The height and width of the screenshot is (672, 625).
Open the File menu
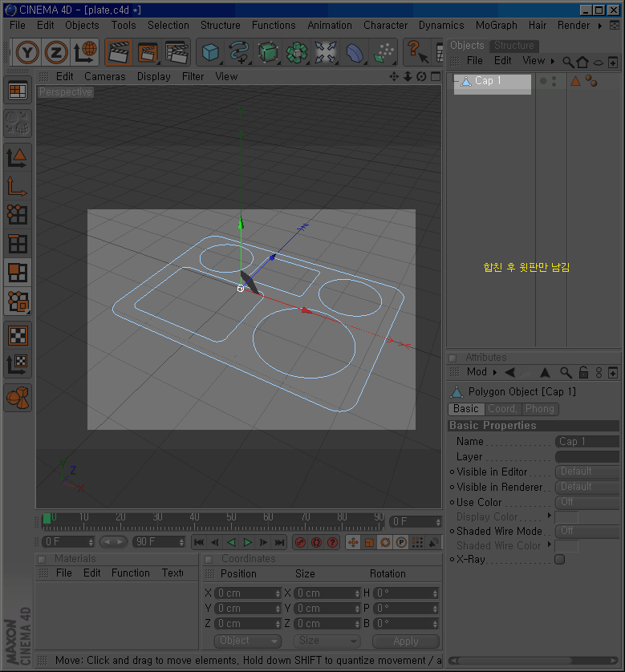tap(18, 26)
